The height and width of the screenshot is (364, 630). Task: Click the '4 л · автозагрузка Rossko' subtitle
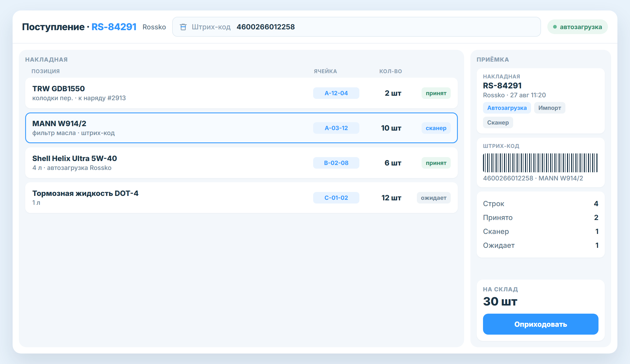pos(72,168)
